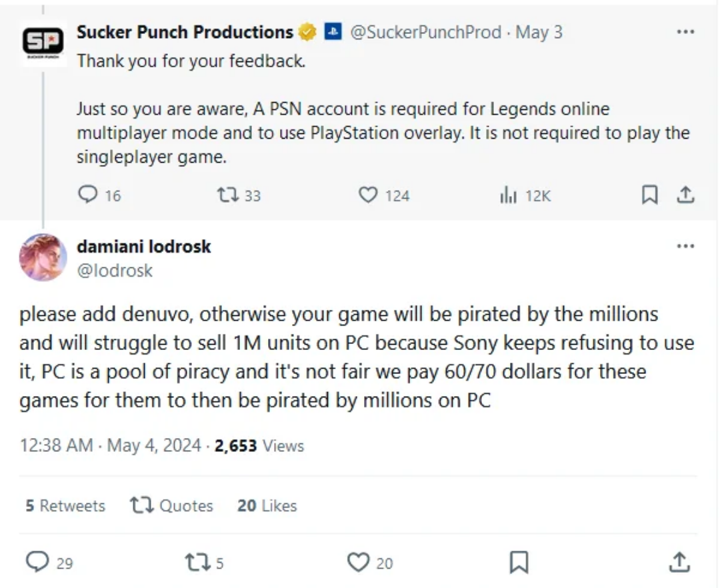Viewport: 720px width, 588px height.
Task: Open more options for damiani lodrosk tweet
Action: [x=685, y=246]
